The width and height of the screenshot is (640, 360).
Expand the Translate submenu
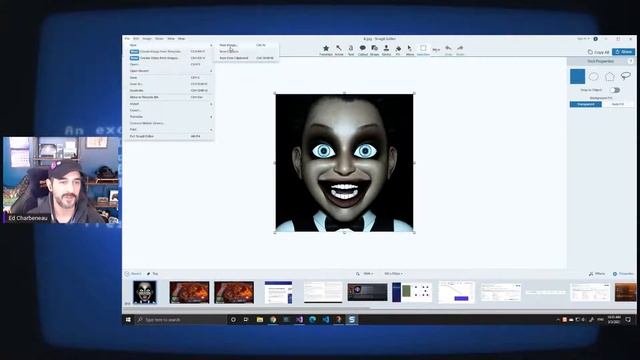pyautogui.click(x=169, y=117)
